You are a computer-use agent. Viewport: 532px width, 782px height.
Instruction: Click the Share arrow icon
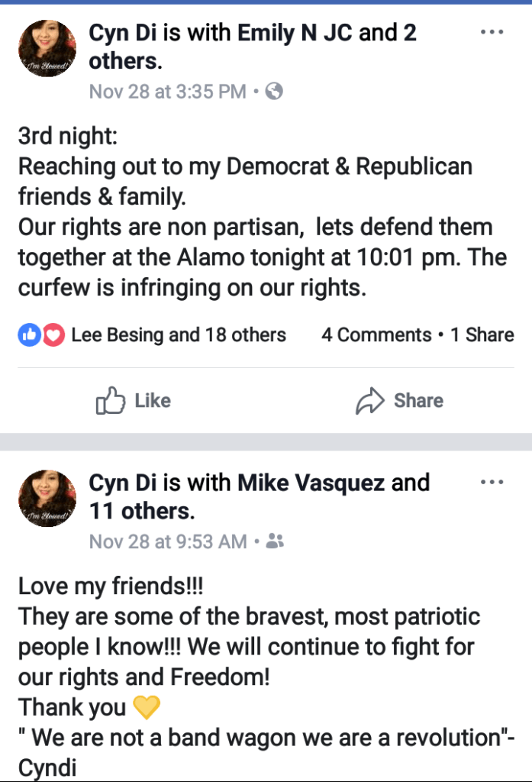coord(369,401)
